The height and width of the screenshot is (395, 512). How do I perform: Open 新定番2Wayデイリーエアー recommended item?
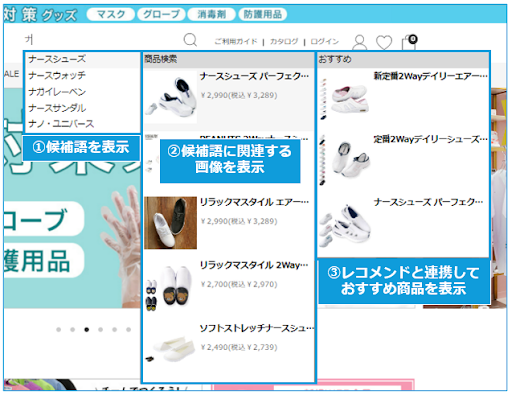[x=430, y=76]
